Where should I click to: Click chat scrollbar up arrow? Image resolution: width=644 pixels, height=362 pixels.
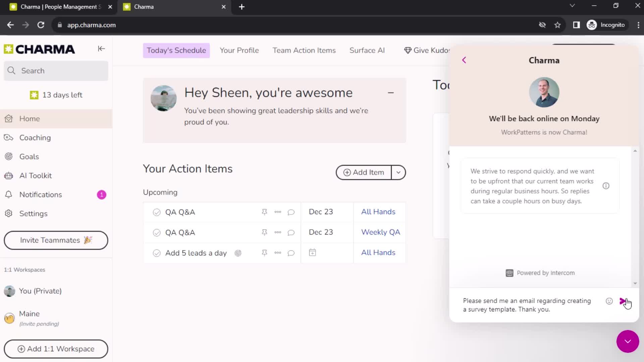635,151
